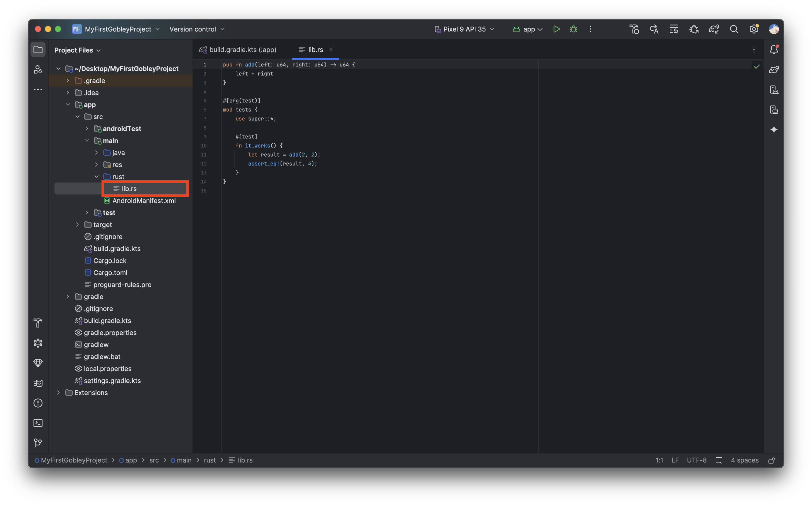Select AndroidManifest.xml in the project tree
Image resolution: width=812 pixels, height=505 pixels.
144,200
